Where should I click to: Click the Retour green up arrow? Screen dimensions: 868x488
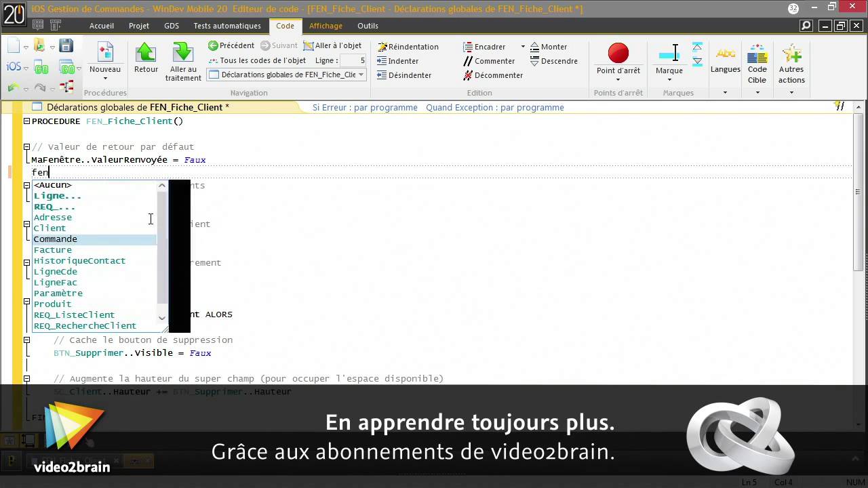[x=146, y=52]
